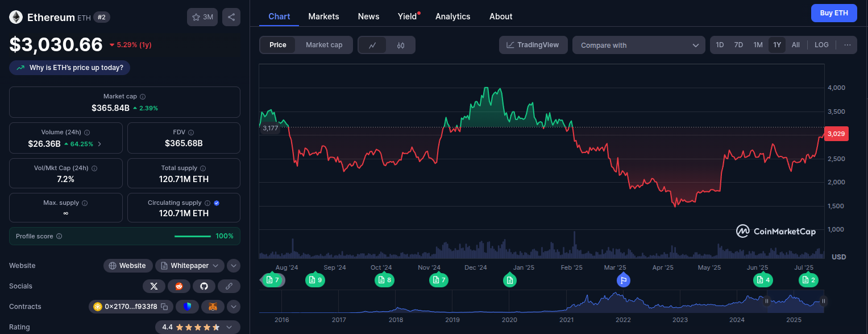Toggle the LOG scale option
This screenshot has width=868, height=334.
[821, 45]
